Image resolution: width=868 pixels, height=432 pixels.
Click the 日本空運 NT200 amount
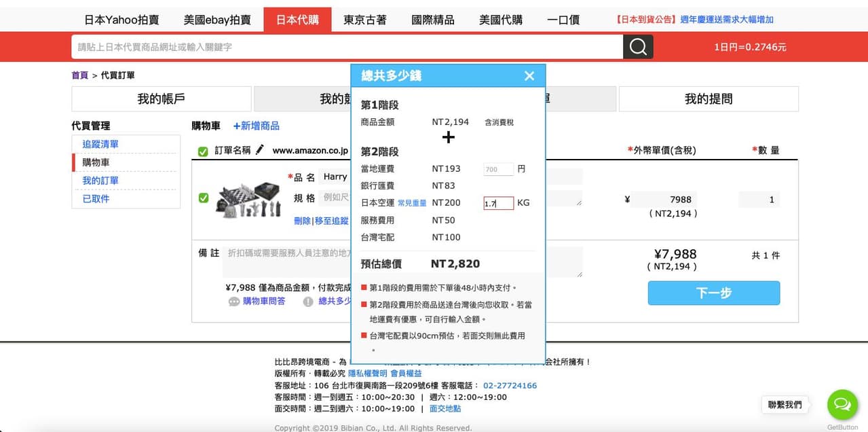[x=446, y=202]
